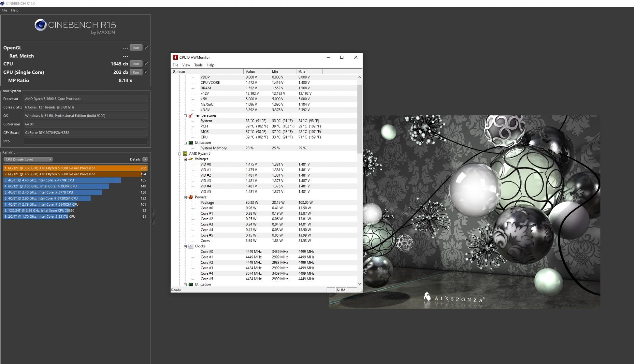Click the HWMonitor scroll up arrow
The height and width of the screenshot is (364, 634).
coord(359,77)
